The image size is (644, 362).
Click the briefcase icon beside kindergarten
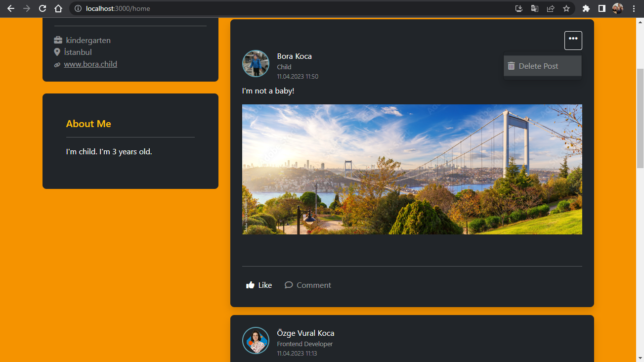coord(57,40)
